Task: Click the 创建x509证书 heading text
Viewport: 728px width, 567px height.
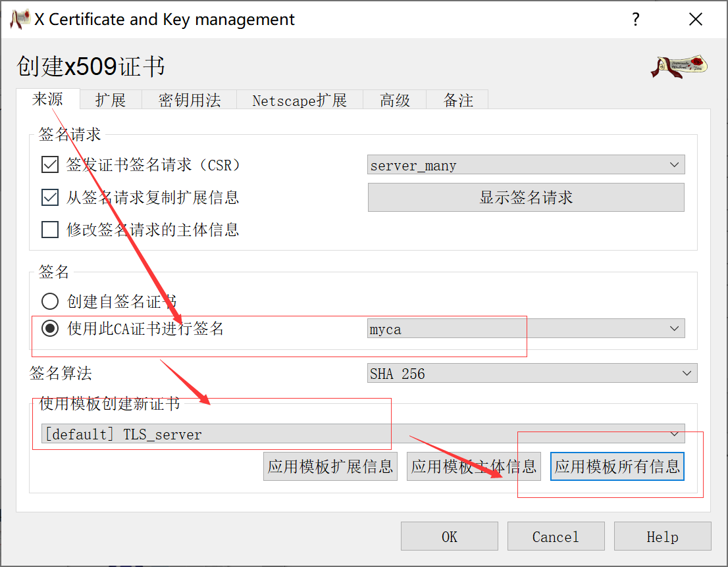Action: 91,66
